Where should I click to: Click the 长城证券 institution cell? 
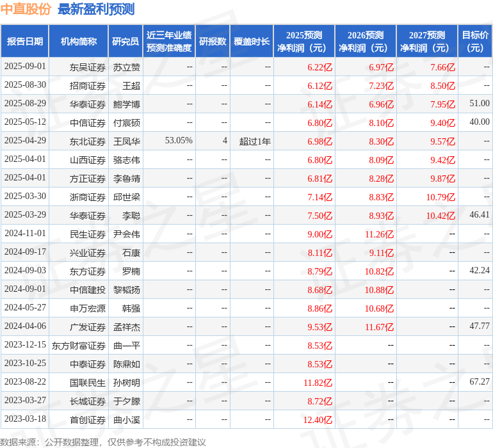88,401
